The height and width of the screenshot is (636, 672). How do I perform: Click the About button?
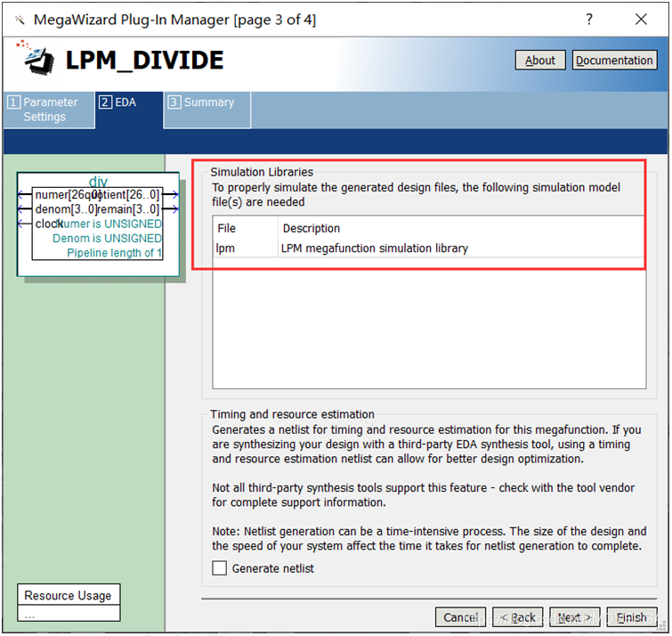point(539,60)
